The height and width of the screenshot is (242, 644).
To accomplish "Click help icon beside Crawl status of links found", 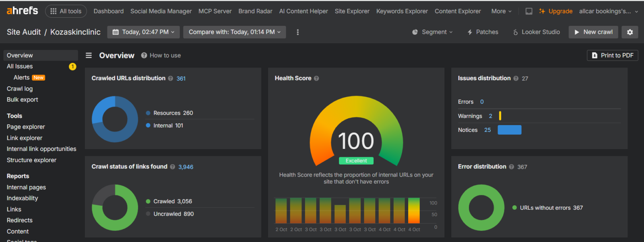I will point(173,167).
